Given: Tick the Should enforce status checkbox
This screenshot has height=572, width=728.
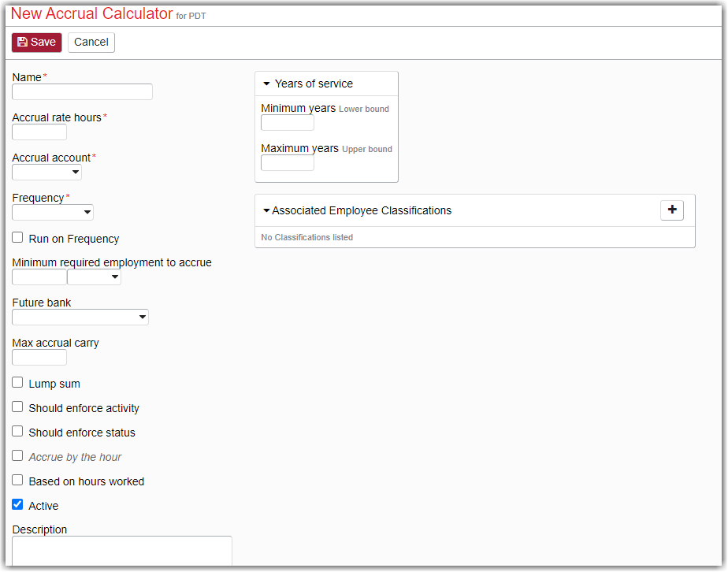Looking at the screenshot, I should click(17, 431).
